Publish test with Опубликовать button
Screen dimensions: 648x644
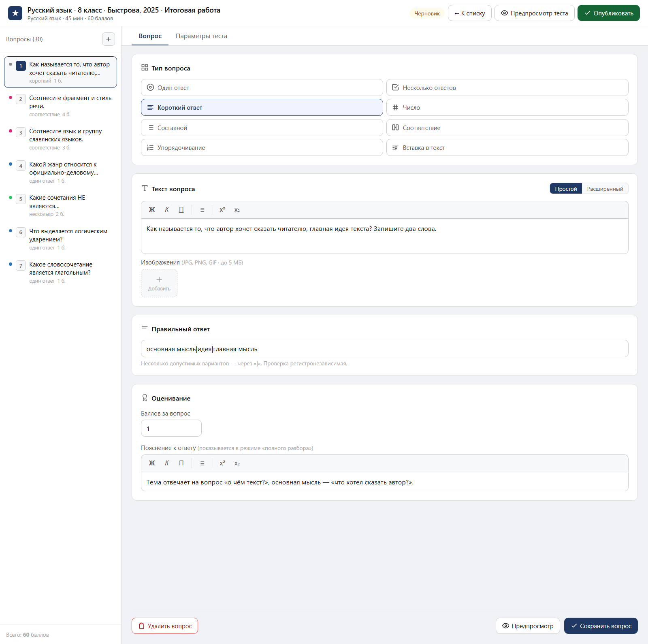click(609, 13)
